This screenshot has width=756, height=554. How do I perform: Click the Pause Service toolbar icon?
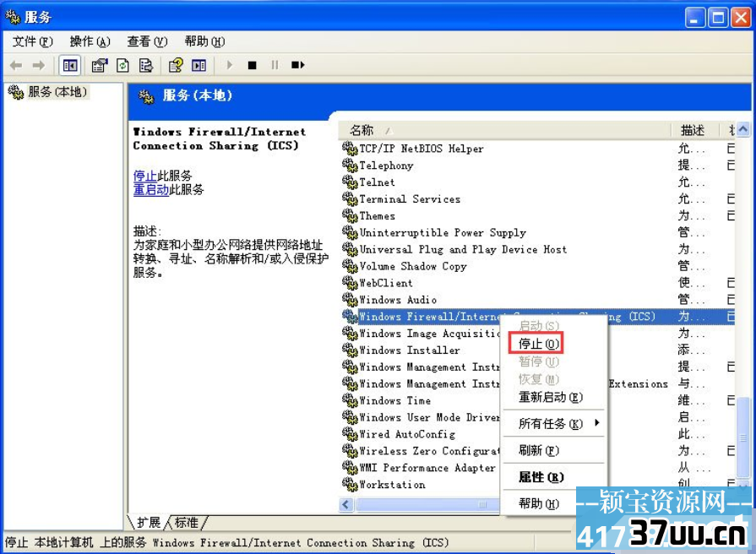pyautogui.click(x=275, y=65)
